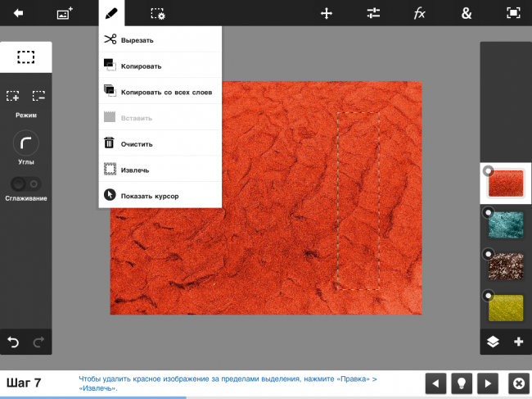The height and width of the screenshot is (399, 532).
Task: Select the brown texture layer thumbnail
Action: pyautogui.click(x=506, y=265)
